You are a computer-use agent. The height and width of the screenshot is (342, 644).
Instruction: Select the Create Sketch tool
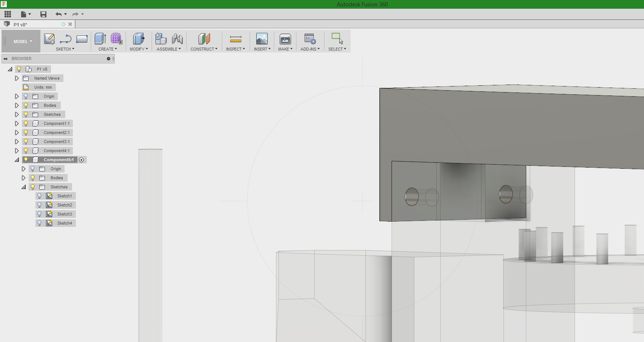tap(49, 39)
